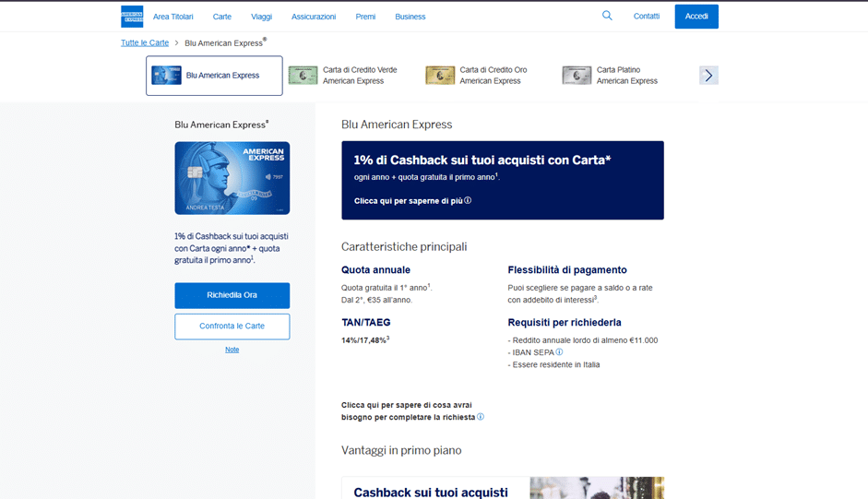Click 'Essere residente in Italia' text
The width and height of the screenshot is (868, 499).
[x=553, y=364]
